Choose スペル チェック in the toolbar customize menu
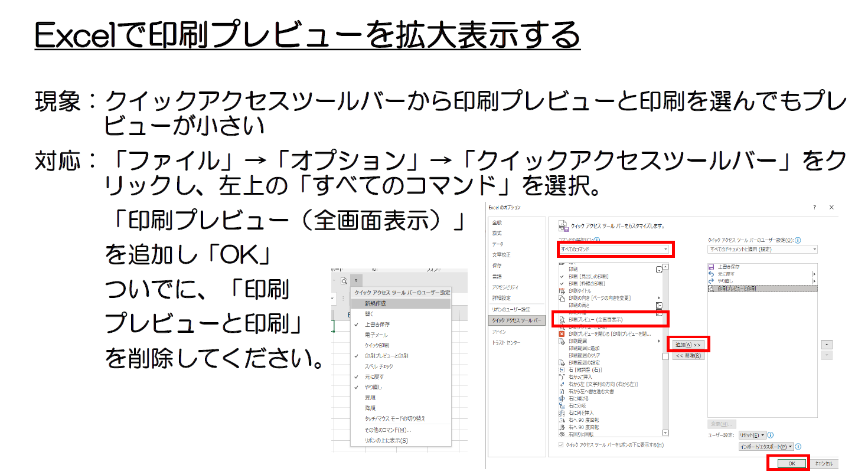Screen dimensions: 868x475 [400, 366]
